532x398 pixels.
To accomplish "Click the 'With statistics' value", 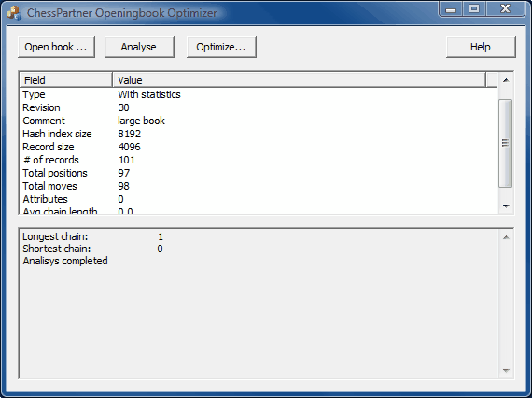I will pyautogui.click(x=149, y=94).
